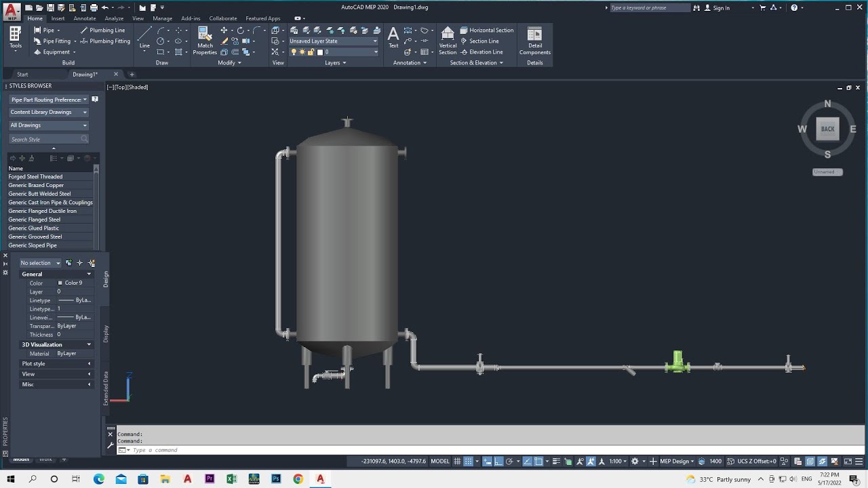Activate the Plumbing Fitting tool
This screenshot has width=868, height=488.
click(105, 41)
